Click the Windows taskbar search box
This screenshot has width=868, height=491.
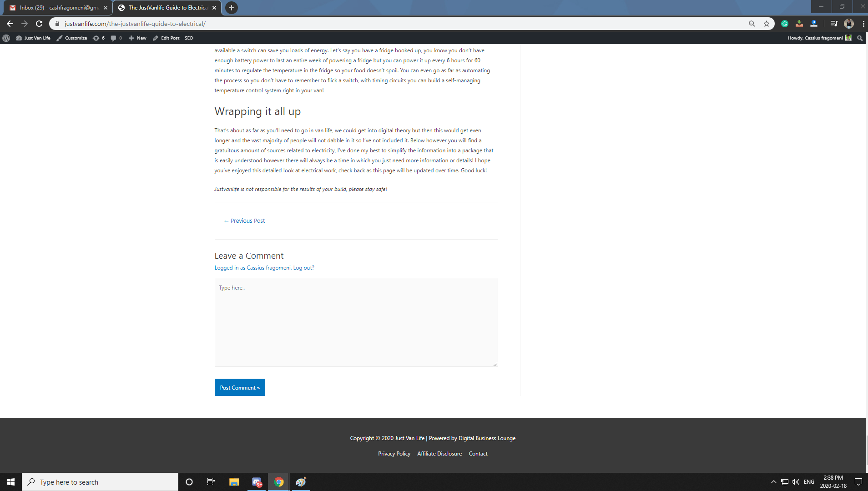(x=100, y=482)
